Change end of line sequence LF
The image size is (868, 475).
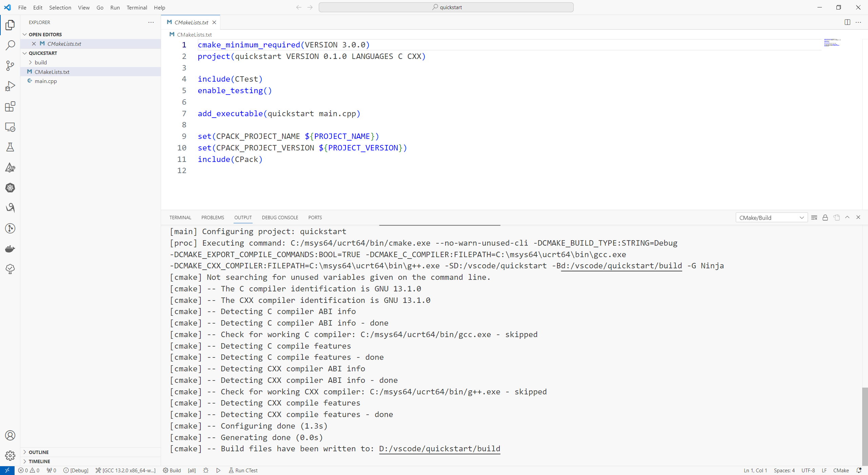[x=824, y=470]
